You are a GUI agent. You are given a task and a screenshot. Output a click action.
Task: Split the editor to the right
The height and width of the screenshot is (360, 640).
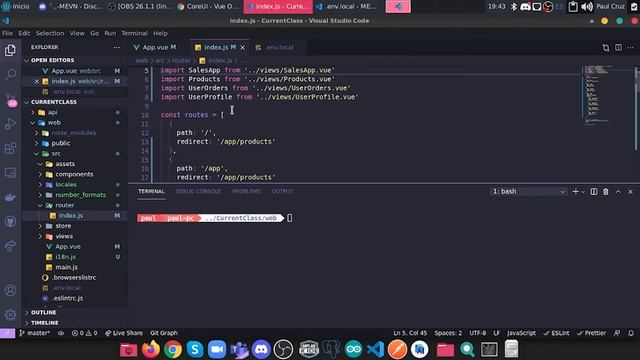pos(618,48)
